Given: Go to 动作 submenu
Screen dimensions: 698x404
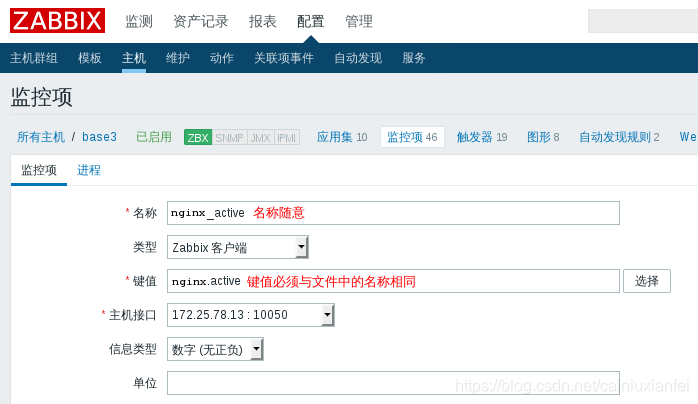Looking at the screenshot, I should tap(222, 58).
